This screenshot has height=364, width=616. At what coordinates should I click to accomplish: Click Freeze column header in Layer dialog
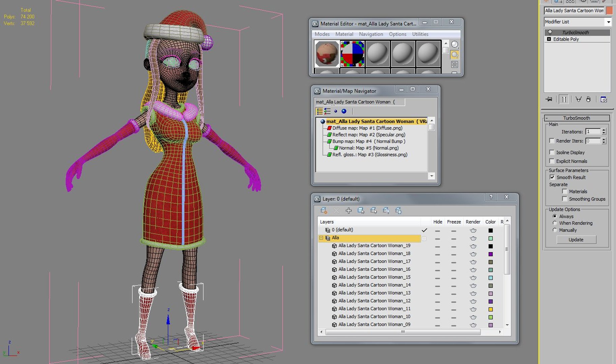pyautogui.click(x=454, y=222)
